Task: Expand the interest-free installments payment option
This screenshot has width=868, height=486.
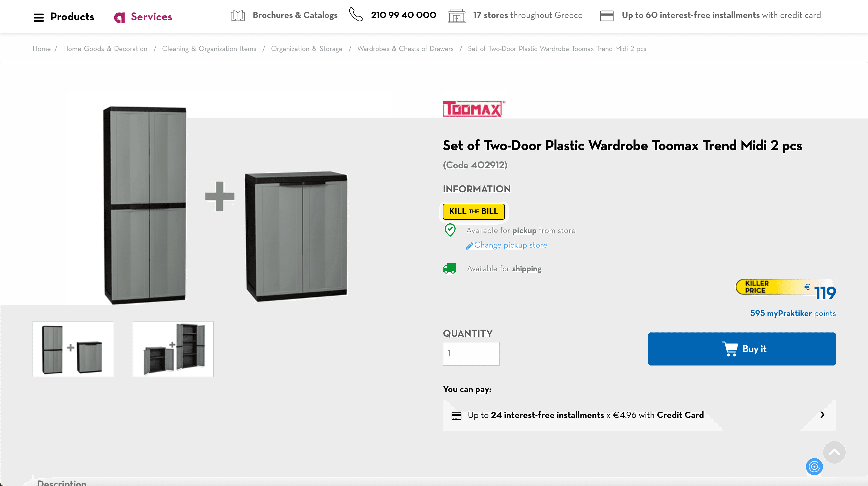Action: (x=822, y=415)
